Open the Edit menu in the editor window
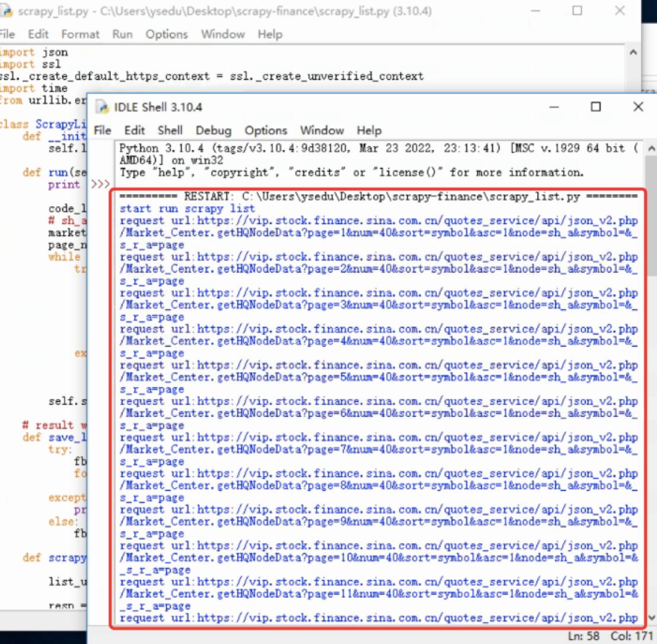 37,34
